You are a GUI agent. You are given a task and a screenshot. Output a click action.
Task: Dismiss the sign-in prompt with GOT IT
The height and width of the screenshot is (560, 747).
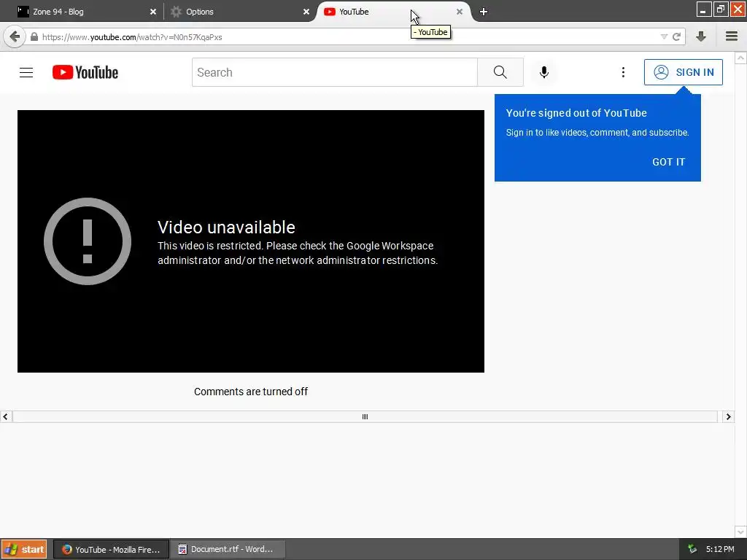(x=668, y=162)
